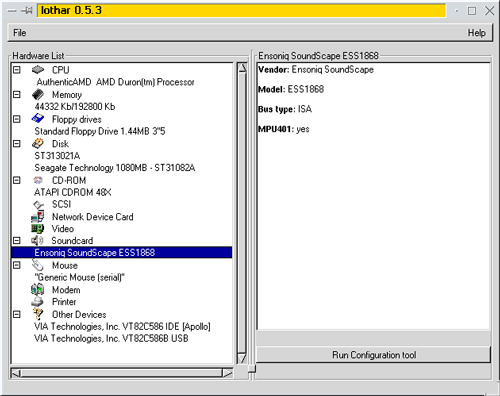Select Standard Floppy Drive 1.44MB entry
The width and height of the screenshot is (500, 396).
(100, 131)
